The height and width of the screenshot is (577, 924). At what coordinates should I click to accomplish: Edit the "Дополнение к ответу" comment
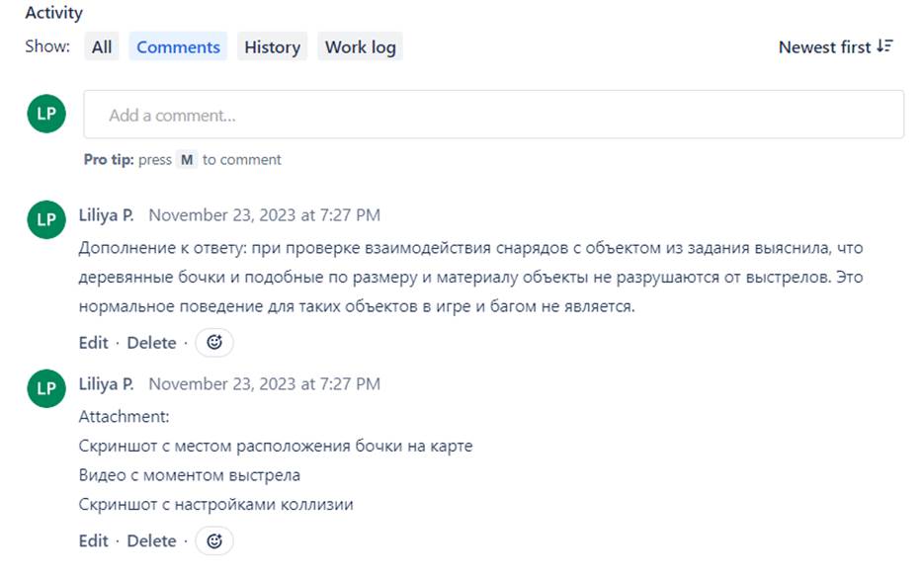(x=93, y=343)
